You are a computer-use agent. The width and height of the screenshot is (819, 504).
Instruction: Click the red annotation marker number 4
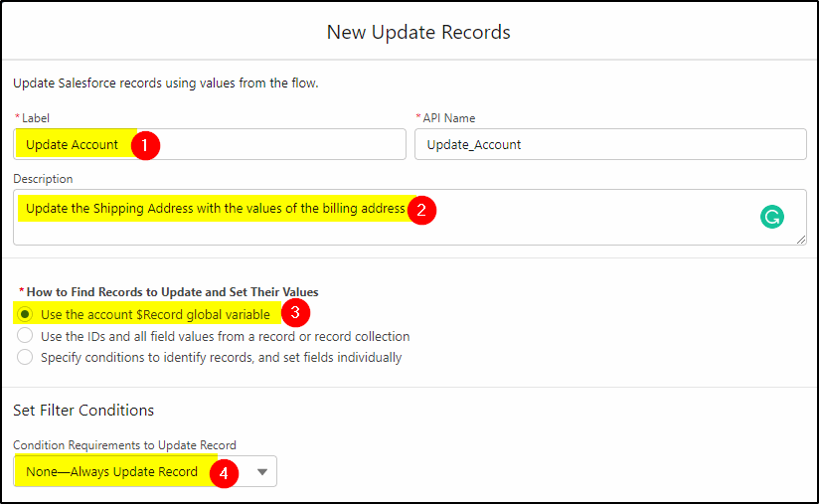coord(224,473)
